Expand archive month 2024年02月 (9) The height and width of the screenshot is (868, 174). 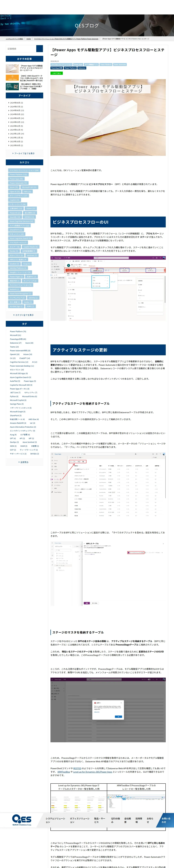[x=17, y=126]
